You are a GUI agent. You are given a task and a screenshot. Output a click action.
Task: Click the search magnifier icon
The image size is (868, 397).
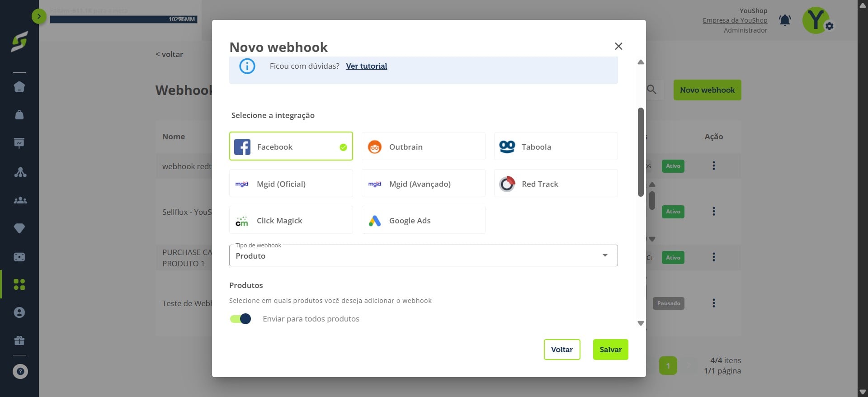pyautogui.click(x=651, y=90)
